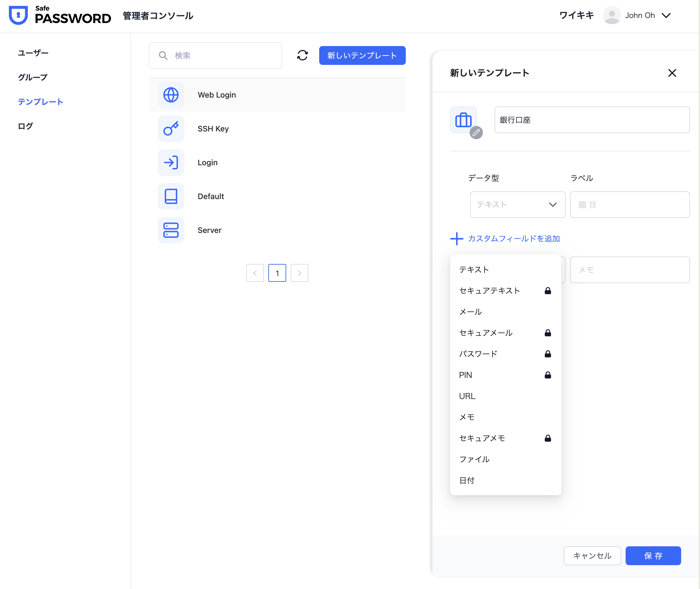Click the SSH Key key icon
This screenshot has width=700, height=589.
pos(171,129)
